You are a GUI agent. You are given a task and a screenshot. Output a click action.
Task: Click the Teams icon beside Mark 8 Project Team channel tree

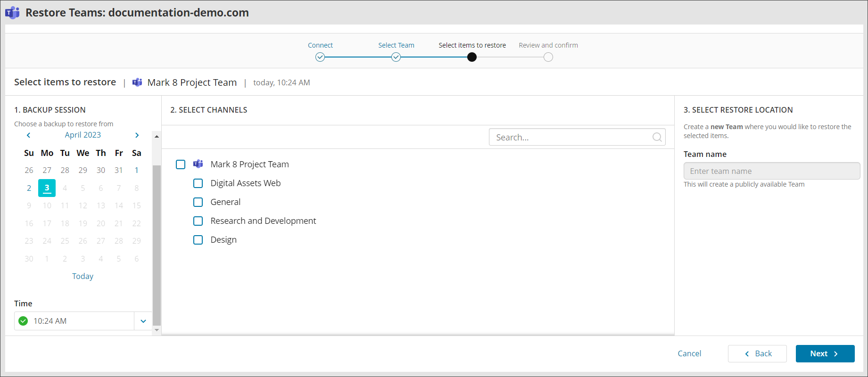pyautogui.click(x=198, y=164)
